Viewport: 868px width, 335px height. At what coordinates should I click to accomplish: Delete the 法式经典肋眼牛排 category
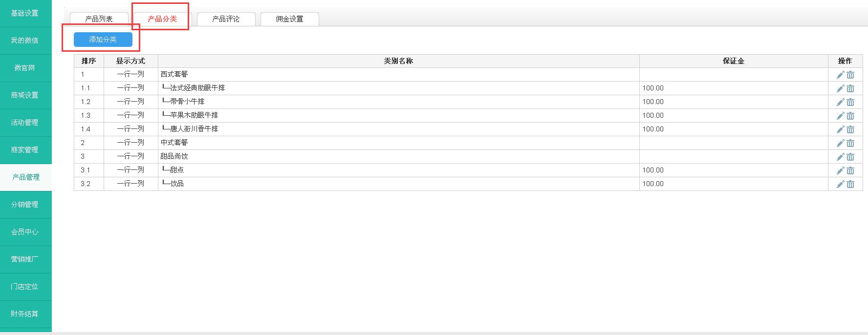850,88
